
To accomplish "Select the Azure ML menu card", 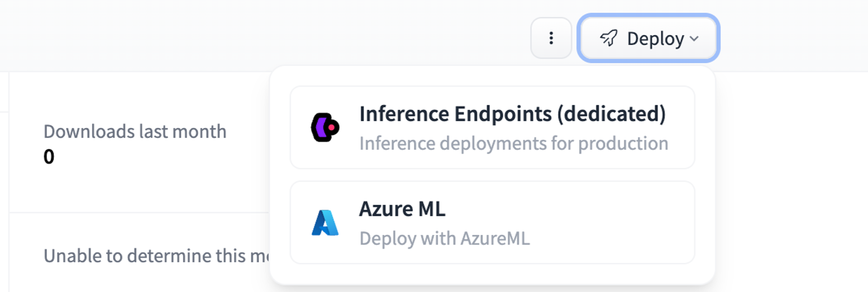I will click(x=493, y=222).
